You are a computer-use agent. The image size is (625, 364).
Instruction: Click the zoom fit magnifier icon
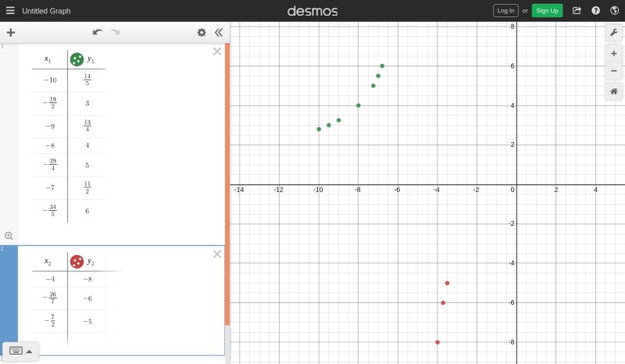9,236
